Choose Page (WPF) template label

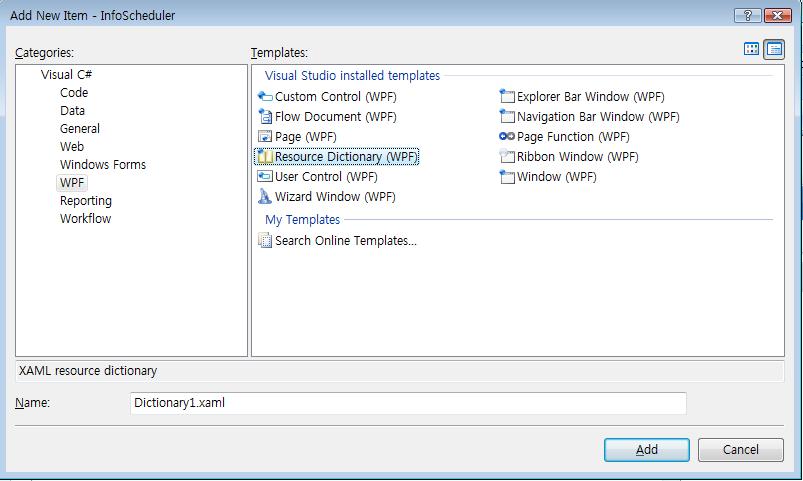pyautogui.click(x=306, y=137)
